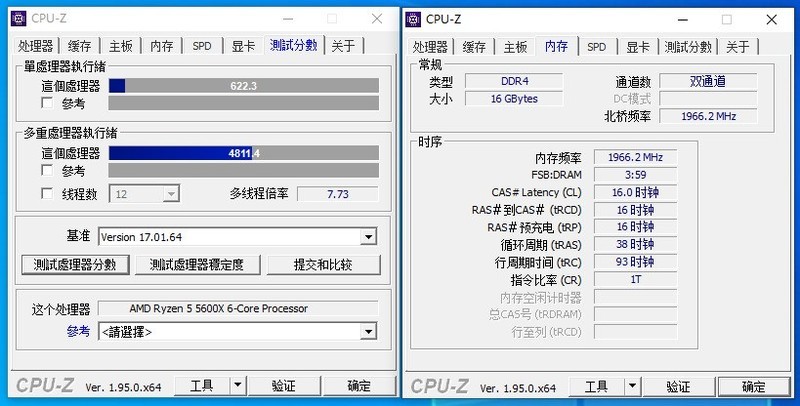Open 关于 tab in left window
The image size is (800, 406).
[343, 46]
